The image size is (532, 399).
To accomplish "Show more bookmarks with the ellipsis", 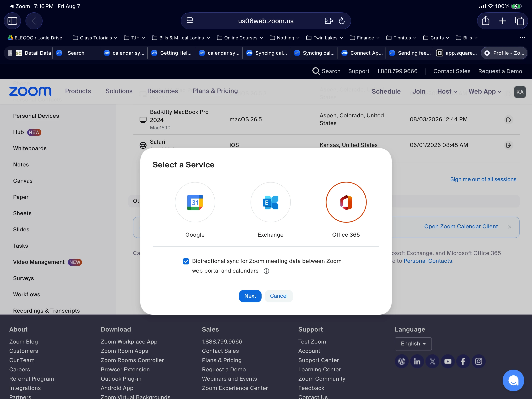I will pyautogui.click(x=522, y=38).
